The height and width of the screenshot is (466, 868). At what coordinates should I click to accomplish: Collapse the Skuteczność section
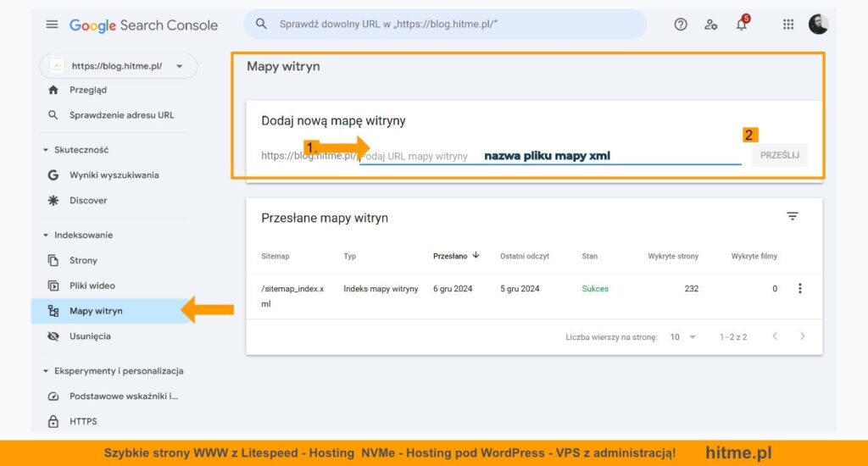coord(46,150)
